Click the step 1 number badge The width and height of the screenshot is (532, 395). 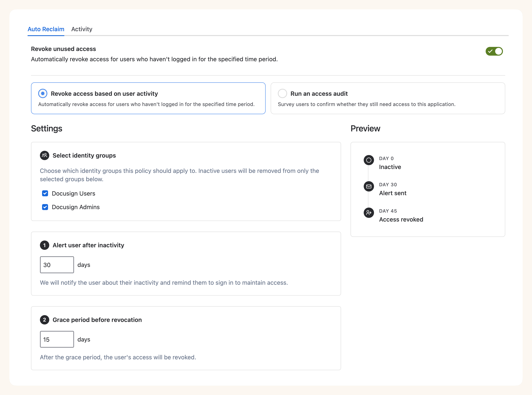(44, 245)
